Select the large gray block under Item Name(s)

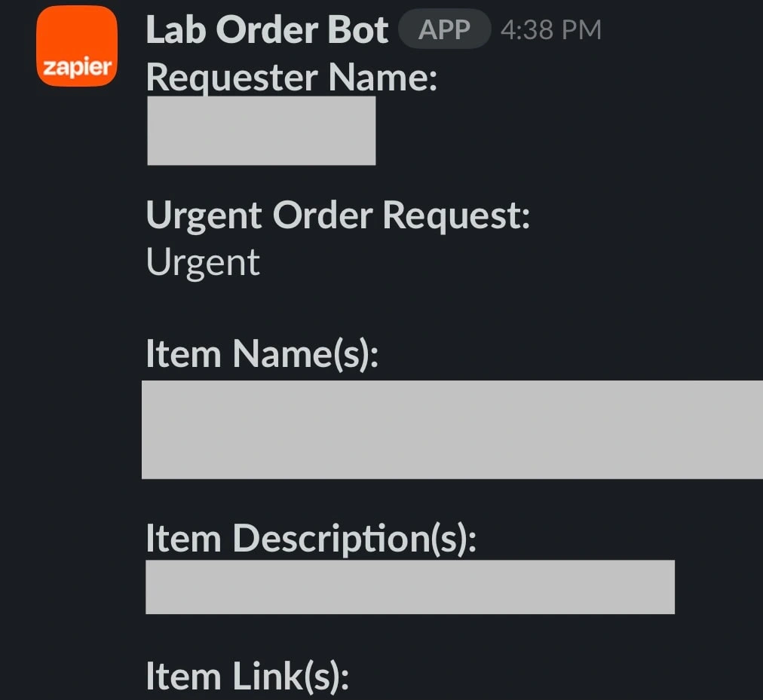pyautogui.click(x=452, y=429)
